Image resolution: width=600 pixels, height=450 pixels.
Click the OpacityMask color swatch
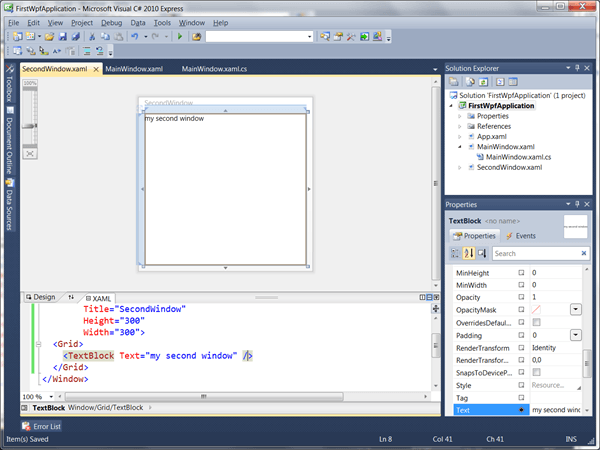click(536, 310)
